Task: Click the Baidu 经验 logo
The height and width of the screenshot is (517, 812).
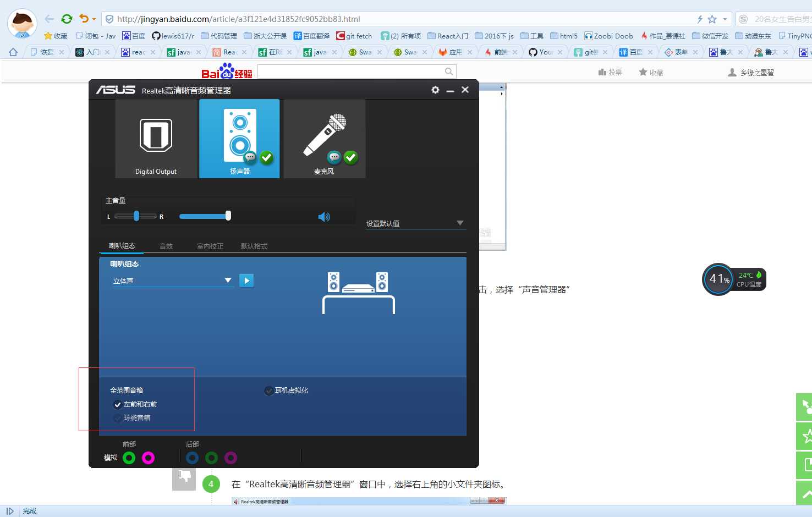Action: coord(227,71)
